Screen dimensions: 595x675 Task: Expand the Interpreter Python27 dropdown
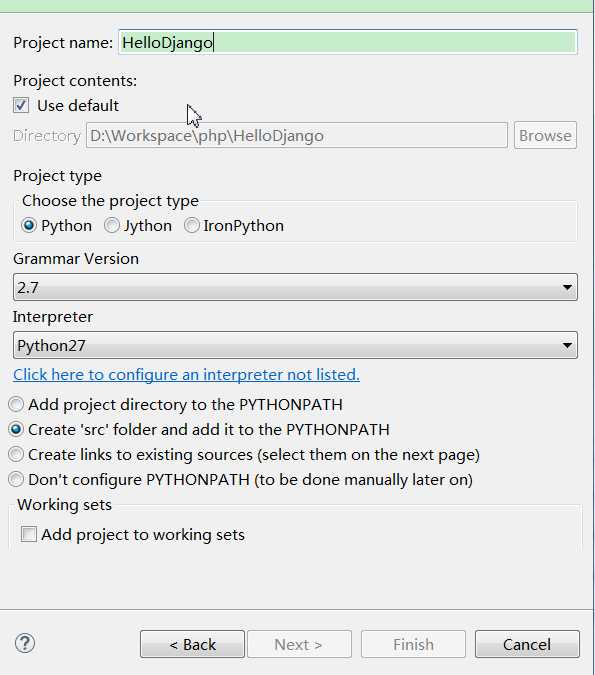click(295, 345)
